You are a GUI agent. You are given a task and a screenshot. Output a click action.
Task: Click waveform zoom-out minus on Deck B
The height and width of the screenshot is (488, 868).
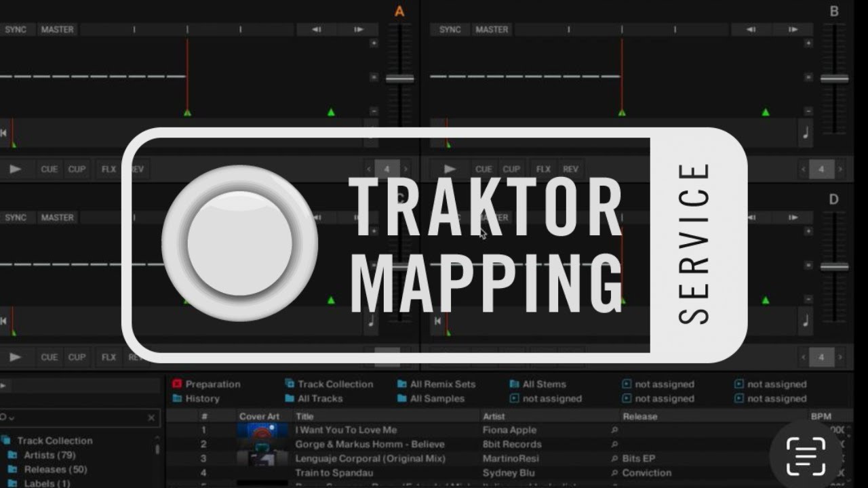pos(808,111)
